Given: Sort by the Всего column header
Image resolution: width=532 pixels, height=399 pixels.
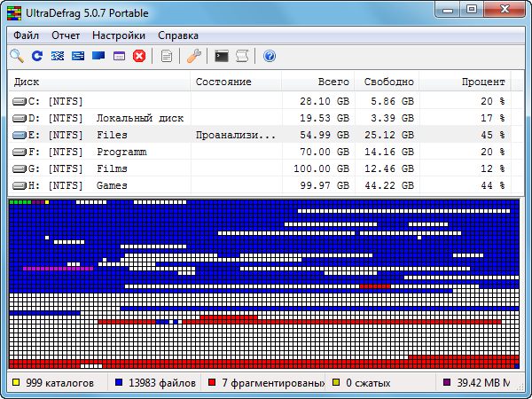Looking at the screenshot, I should [318, 82].
